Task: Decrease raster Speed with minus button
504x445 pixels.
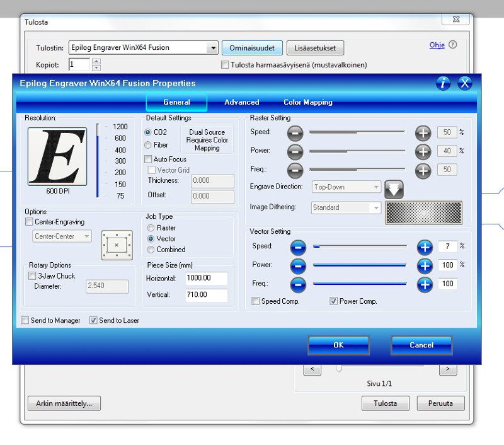Action: (x=295, y=133)
